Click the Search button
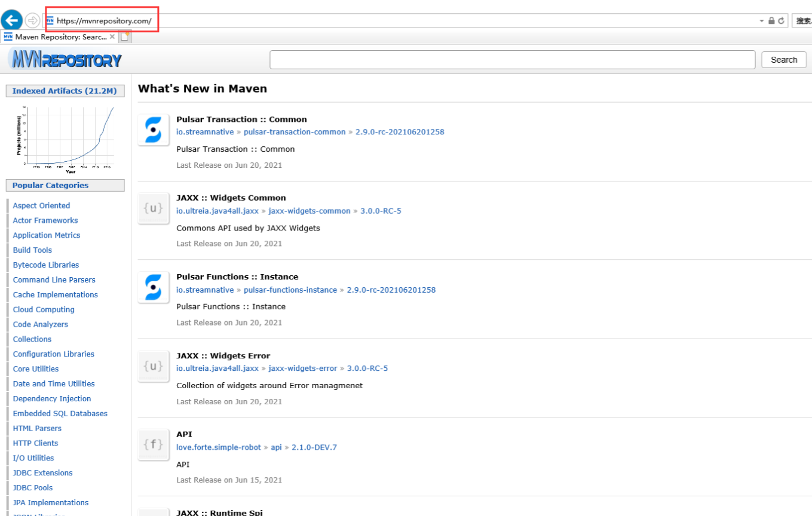Viewport: 812px width, 516px height. [784, 60]
